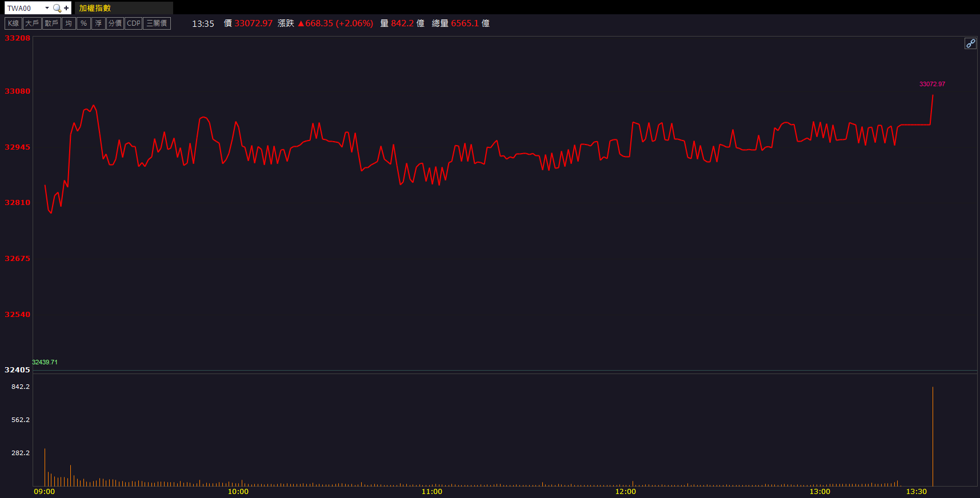
Task: Click the plus icon next to search
Action: (66, 8)
